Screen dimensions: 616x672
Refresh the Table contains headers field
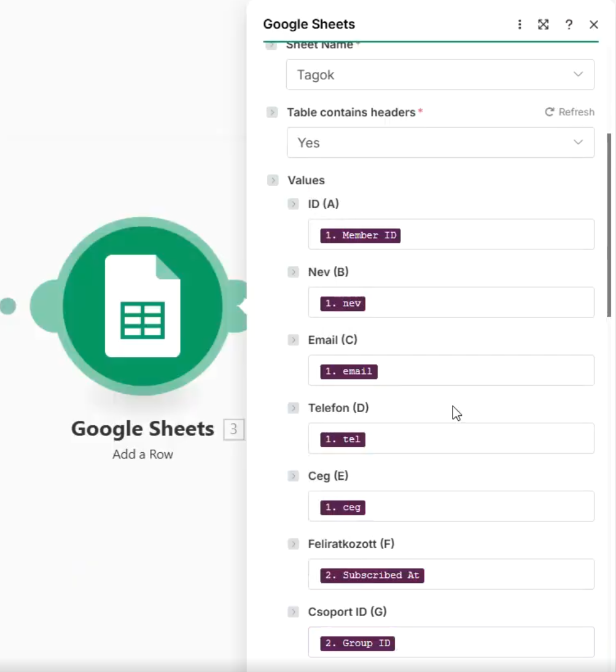tap(569, 112)
